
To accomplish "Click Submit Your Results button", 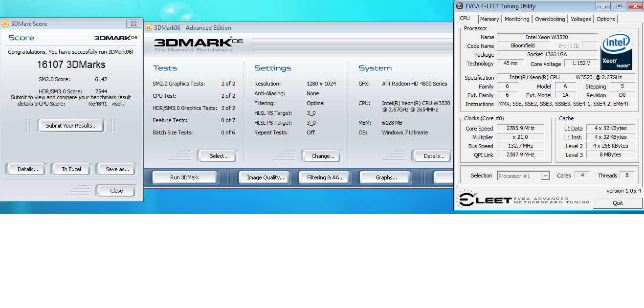I will (x=71, y=126).
